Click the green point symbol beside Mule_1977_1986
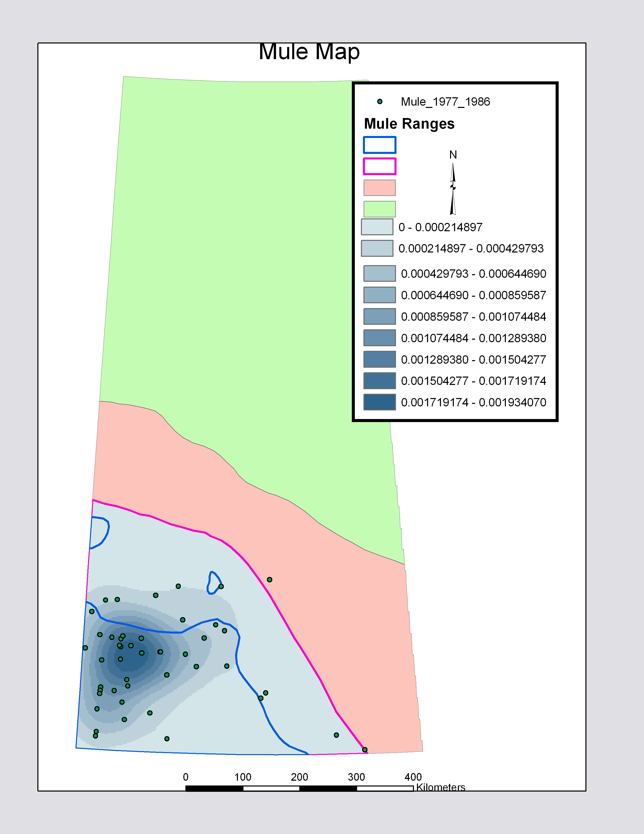This screenshot has height=834, width=644. coord(380,102)
